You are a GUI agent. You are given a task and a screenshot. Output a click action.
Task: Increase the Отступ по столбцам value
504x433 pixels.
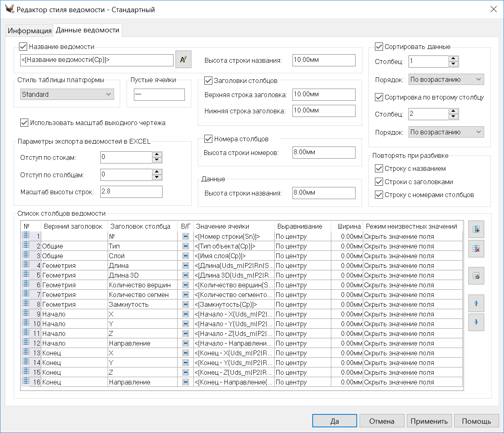coord(157,172)
